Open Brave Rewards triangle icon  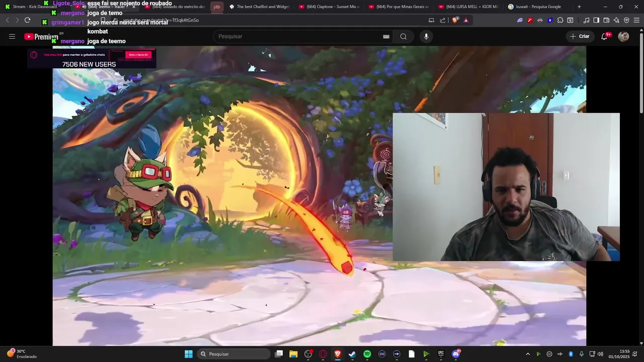[x=466, y=20]
